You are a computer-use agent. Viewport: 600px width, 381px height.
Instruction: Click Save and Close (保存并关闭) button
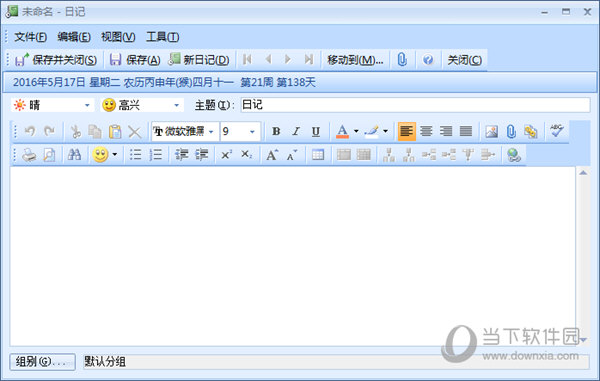(x=56, y=60)
